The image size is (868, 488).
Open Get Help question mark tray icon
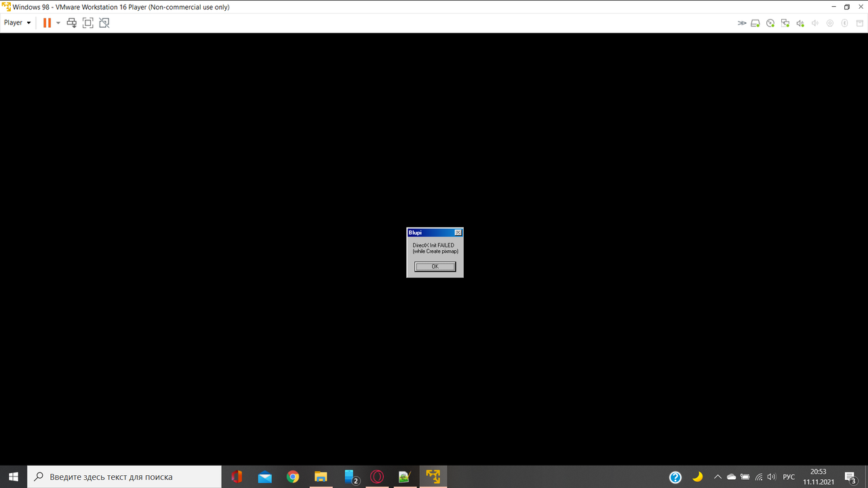tap(675, 476)
